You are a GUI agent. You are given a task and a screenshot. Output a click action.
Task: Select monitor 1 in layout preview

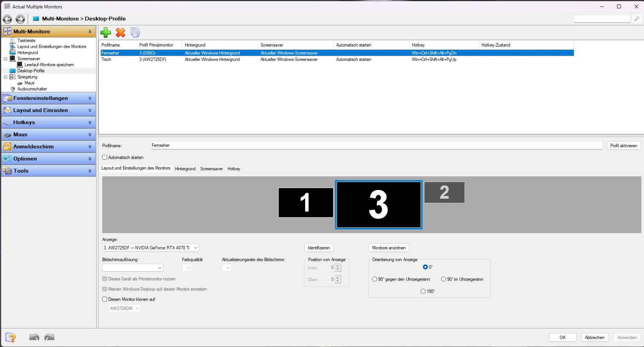[x=306, y=202]
